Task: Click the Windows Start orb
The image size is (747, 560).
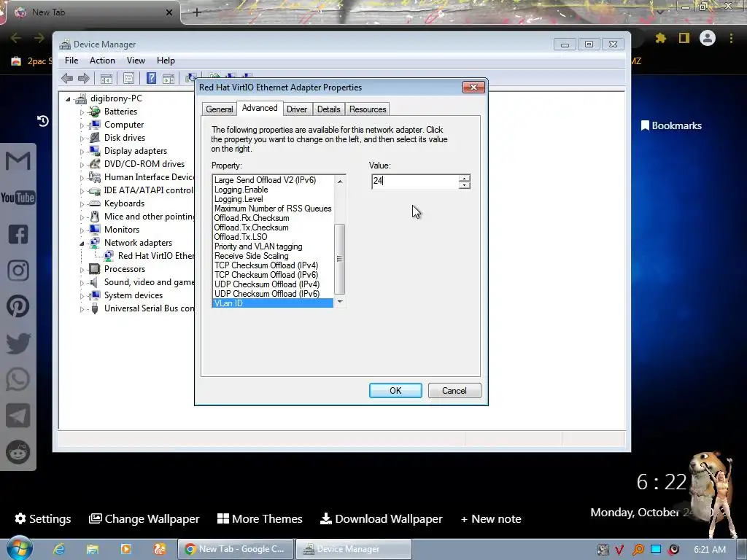Action: [x=19, y=548]
